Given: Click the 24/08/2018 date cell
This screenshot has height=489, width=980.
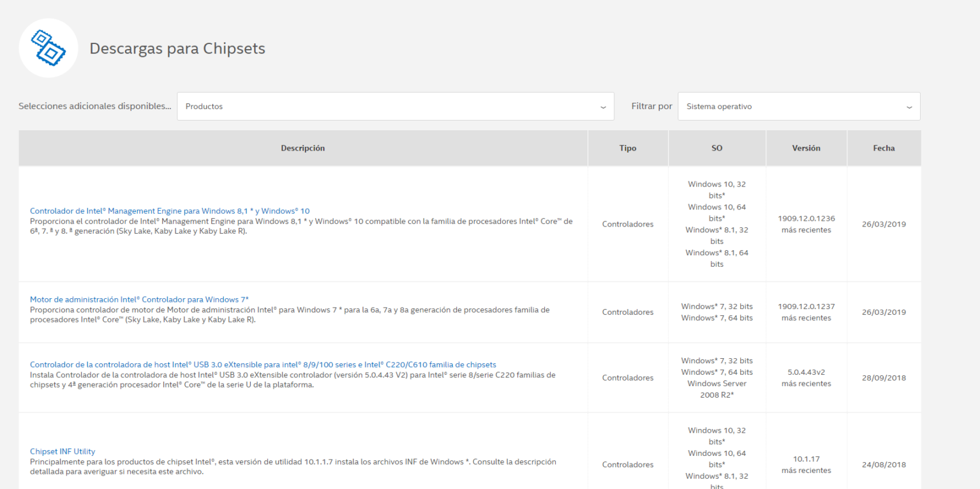Looking at the screenshot, I should point(884,465).
